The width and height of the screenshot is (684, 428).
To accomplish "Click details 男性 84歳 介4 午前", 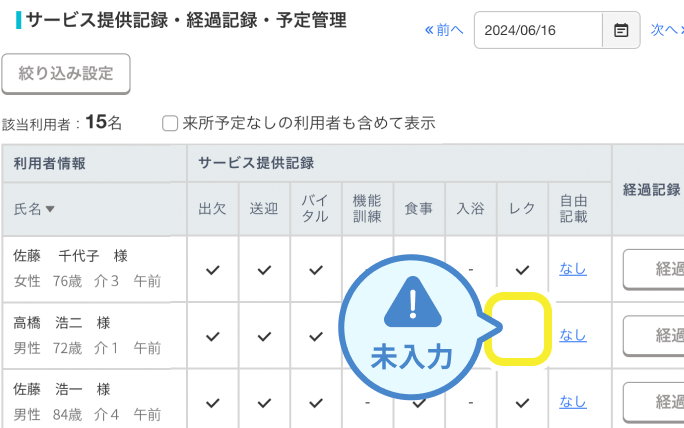I will pyautogui.click(x=87, y=414).
